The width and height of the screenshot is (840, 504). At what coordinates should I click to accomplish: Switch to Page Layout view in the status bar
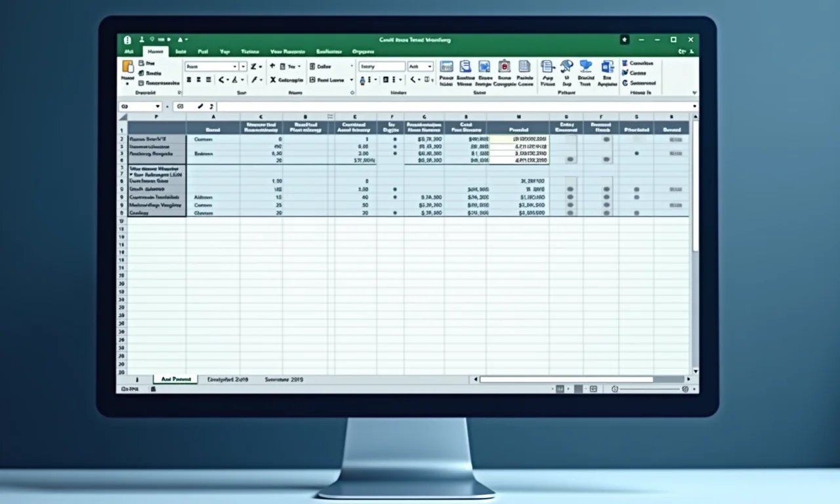pos(577,389)
